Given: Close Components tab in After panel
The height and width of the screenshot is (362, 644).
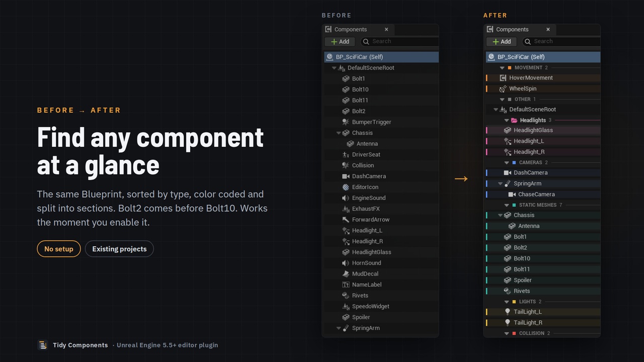Looking at the screenshot, I should tap(548, 30).
